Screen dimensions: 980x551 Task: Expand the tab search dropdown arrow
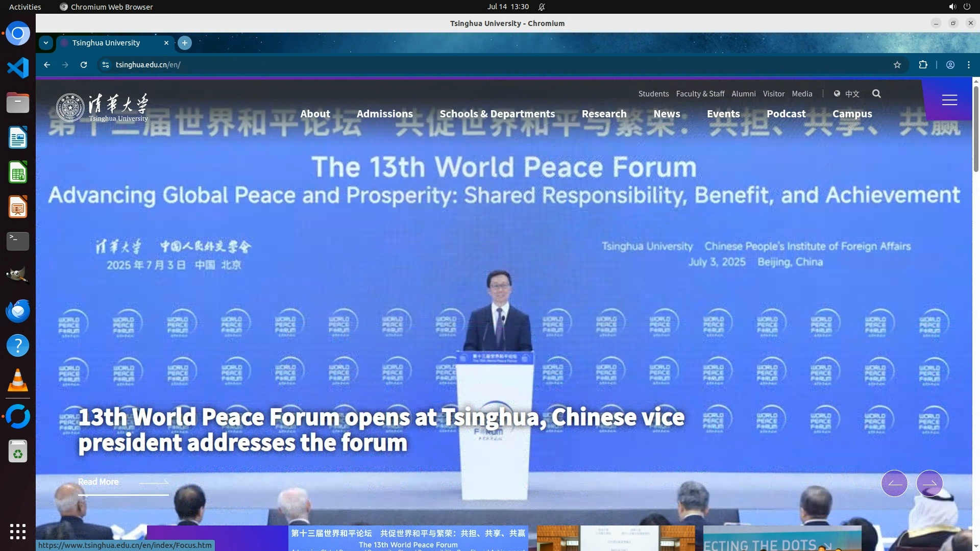pyautogui.click(x=46, y=43)
